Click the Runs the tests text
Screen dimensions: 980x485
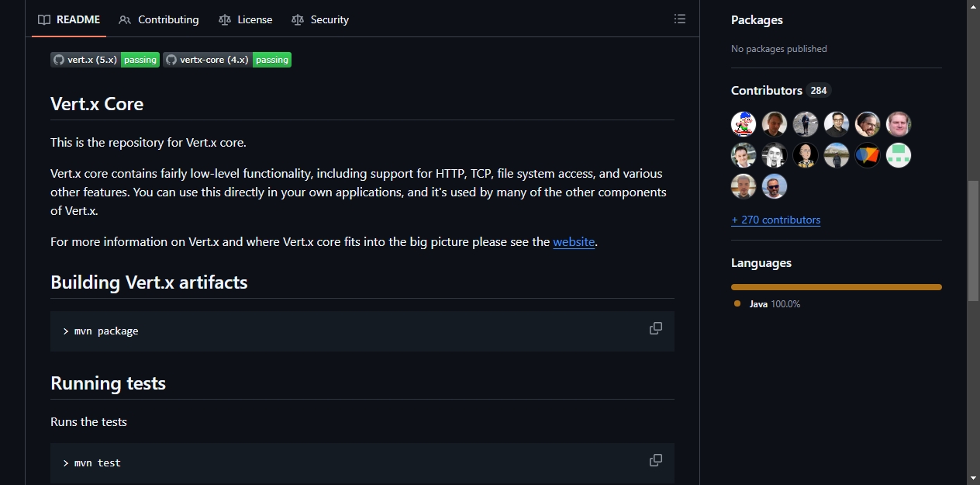(x=88, y=422)
